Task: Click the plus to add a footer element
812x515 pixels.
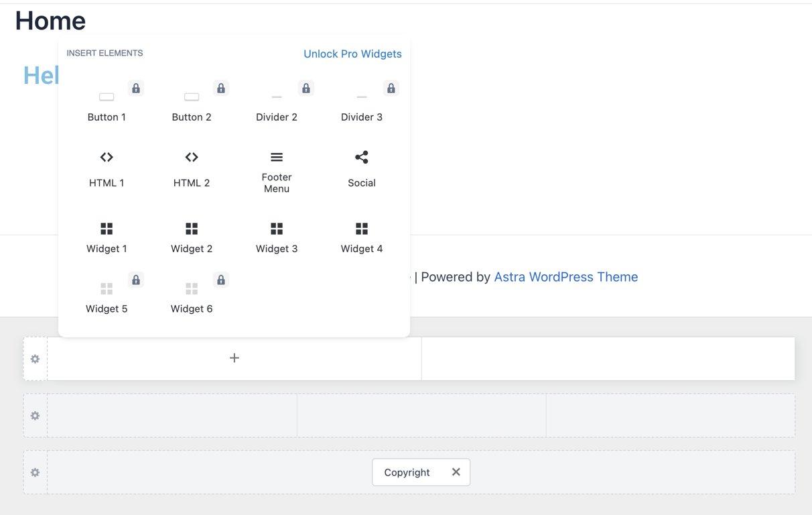Action: click(x=234, y=358)
